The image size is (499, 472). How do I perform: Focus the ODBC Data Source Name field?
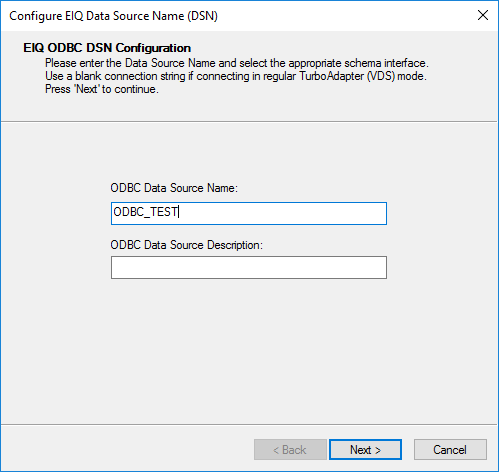[249, 213]
